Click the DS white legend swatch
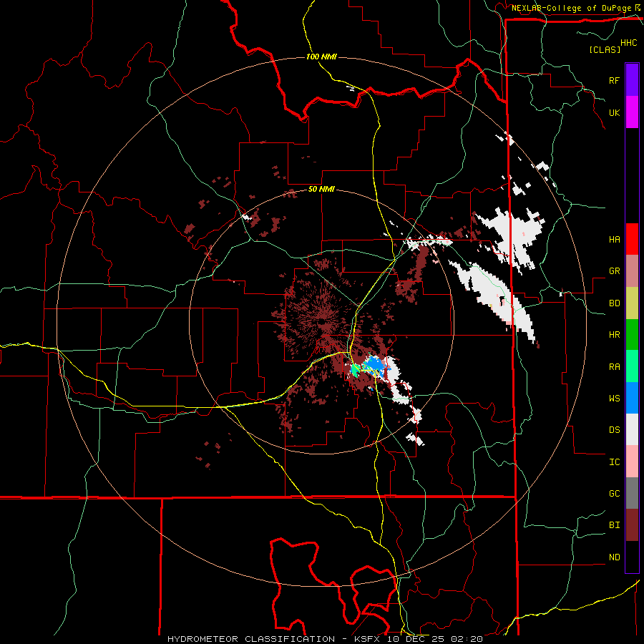644x644 pixels. (x=632, y=429)
